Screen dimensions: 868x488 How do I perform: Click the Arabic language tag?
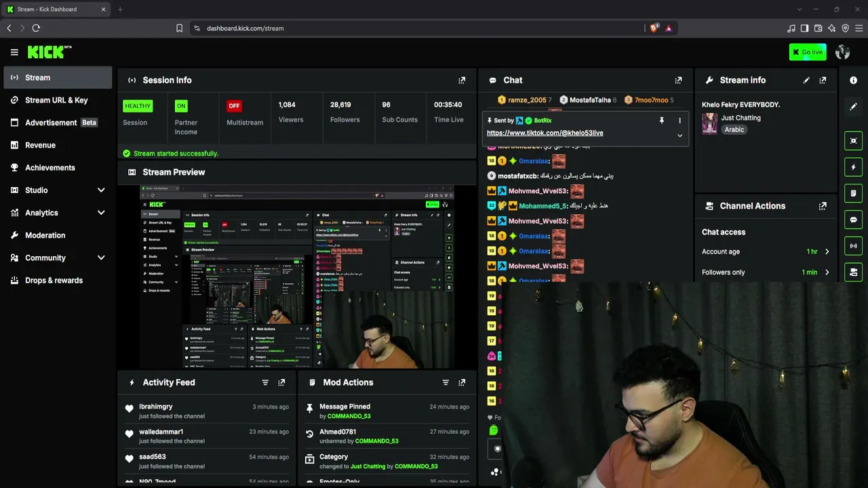tap(734, 129)
